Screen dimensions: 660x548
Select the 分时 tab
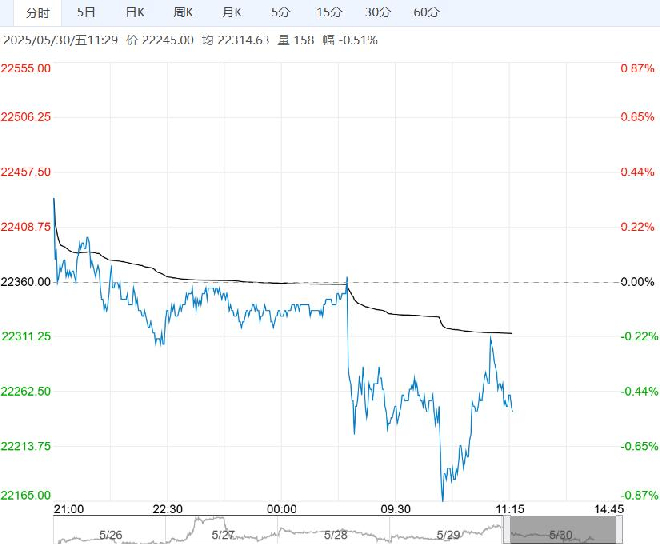pyautogui.click(x=38, y=13)
